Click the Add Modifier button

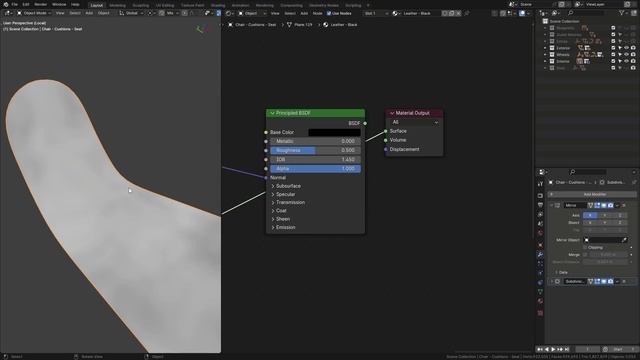(x=591, y=194)
